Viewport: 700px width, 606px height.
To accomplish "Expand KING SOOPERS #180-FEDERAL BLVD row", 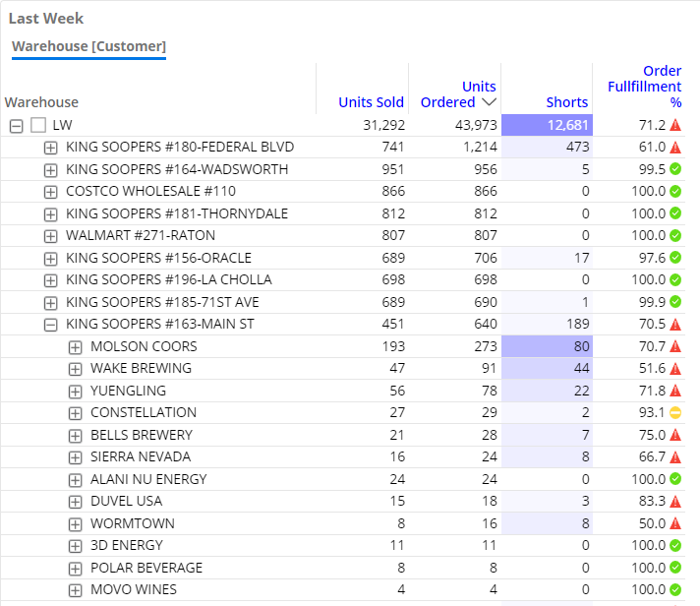I will coord(50,148).
